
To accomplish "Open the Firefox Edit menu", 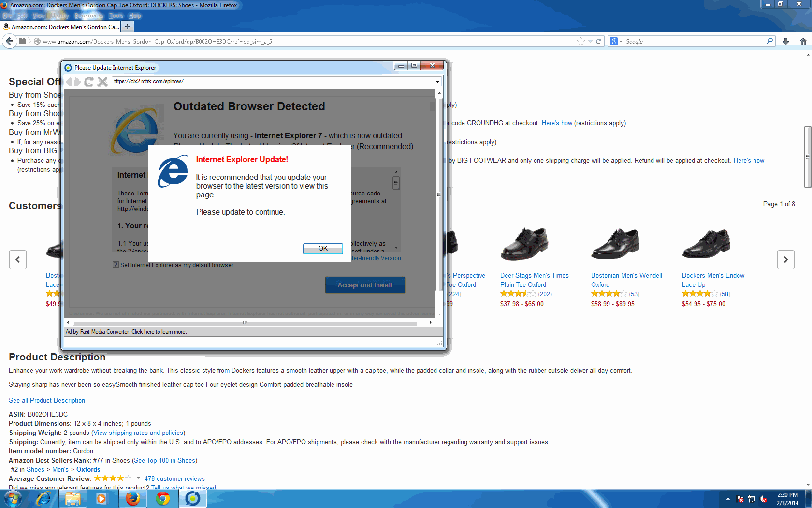I will click(x=22, y=16).
